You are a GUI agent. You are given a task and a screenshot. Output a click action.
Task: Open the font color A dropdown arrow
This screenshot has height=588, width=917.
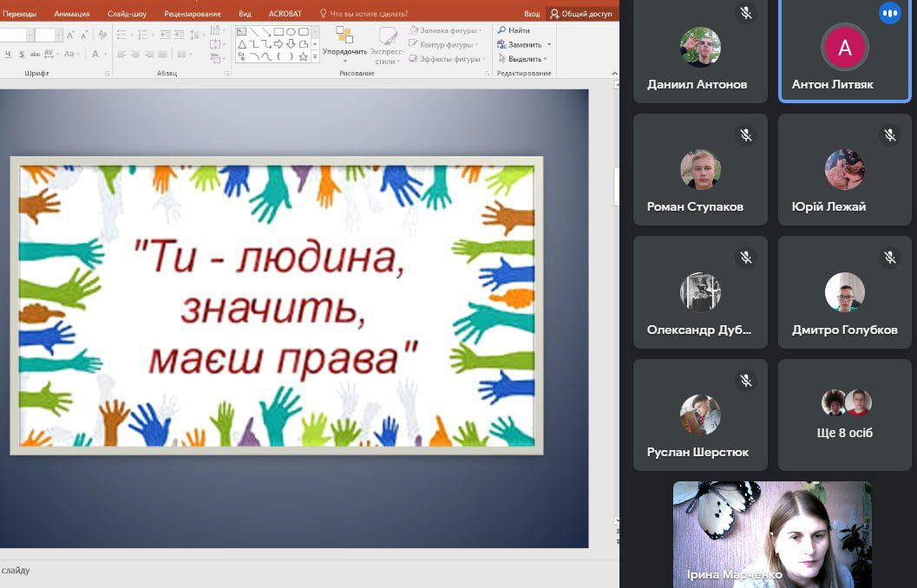click(x=105, y=55)
